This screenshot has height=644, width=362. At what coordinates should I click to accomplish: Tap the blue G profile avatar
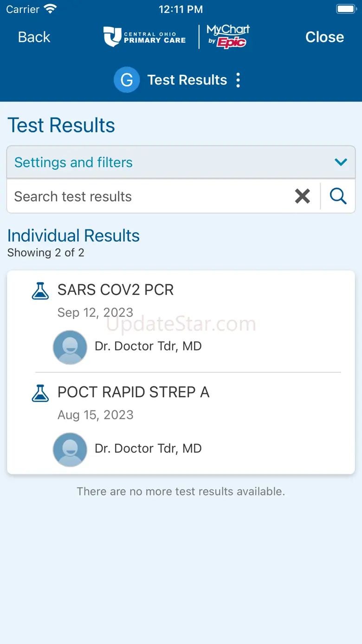point(127,80)
